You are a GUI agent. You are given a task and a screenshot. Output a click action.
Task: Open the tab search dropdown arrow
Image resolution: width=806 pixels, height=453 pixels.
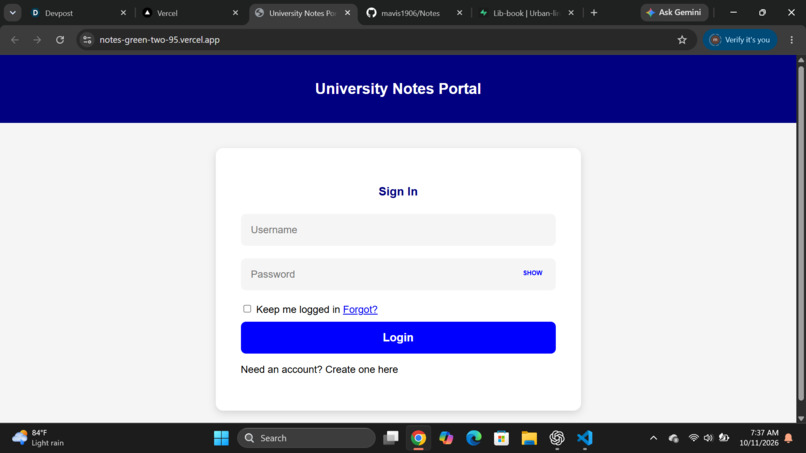(12, 13)
